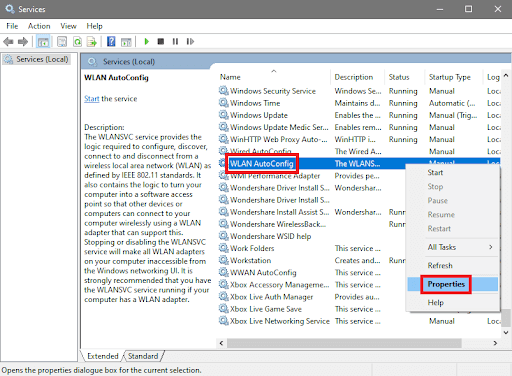Select the WMI Performance Adapter service
The width and height of the screenshot is (512, 376).
[x=275, y=176]
